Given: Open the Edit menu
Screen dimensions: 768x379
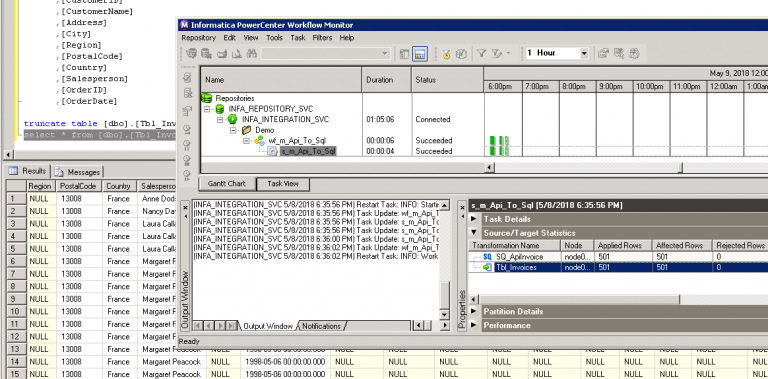Looking at the screenshot, I should tap(230, 38).
